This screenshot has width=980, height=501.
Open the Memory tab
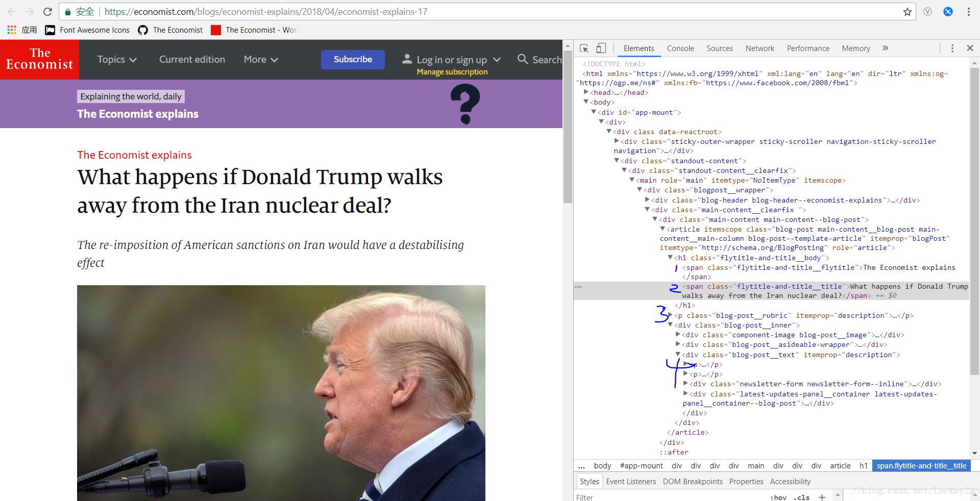pyautogui.click(x=856, y=48)
